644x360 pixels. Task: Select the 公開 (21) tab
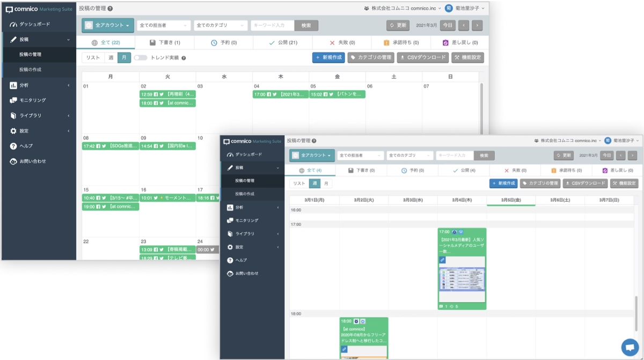pyautogui.click(x=283, y=42)
